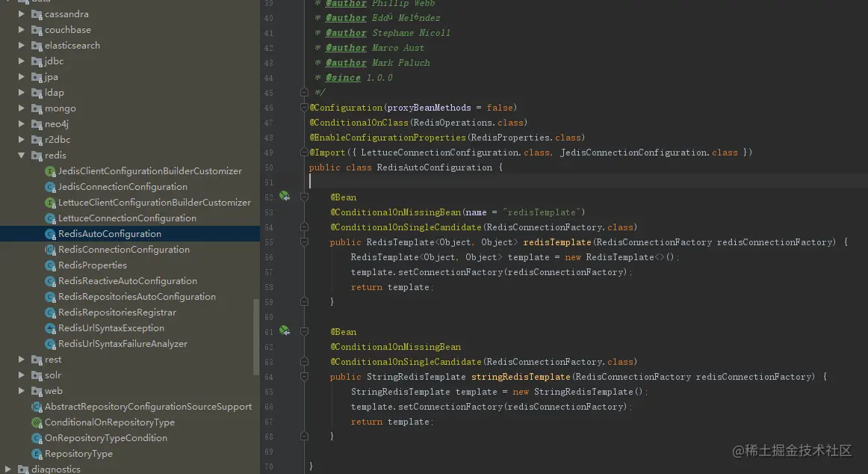The image size is (868, 474).
Task: Click annotation icon beside ConditionalOnRepositoryType
Action: [x=37, y=422]
